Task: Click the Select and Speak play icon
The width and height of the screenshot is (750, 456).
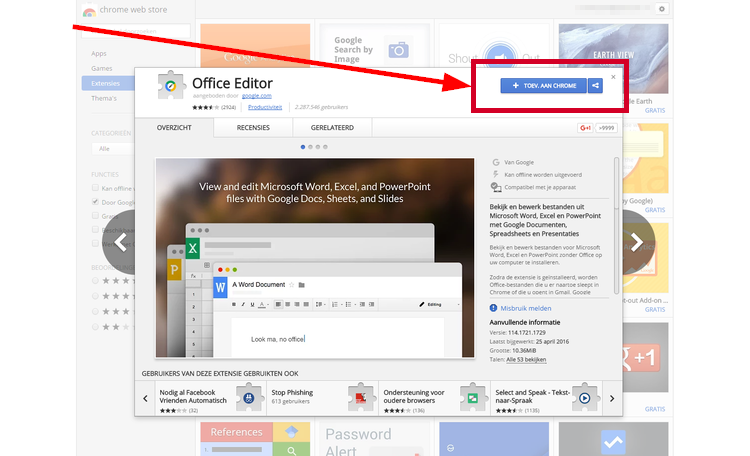Action: 585,397
